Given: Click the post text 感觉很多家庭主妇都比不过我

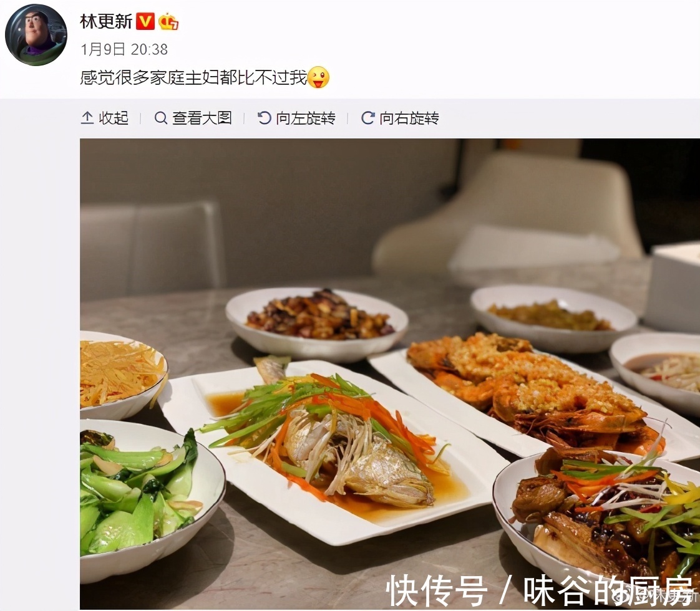Looking at the screenshot, I should pyautogui.click(x=194, y=77).
